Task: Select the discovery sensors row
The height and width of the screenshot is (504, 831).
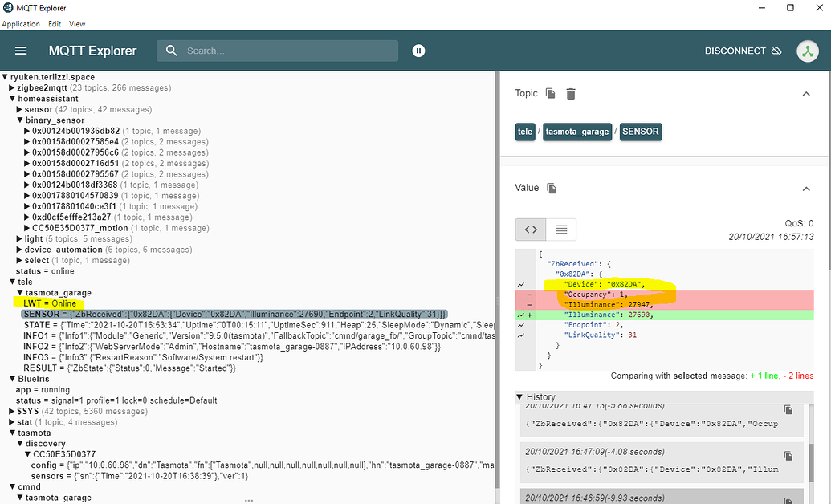Action: click(x=140, y=476)
